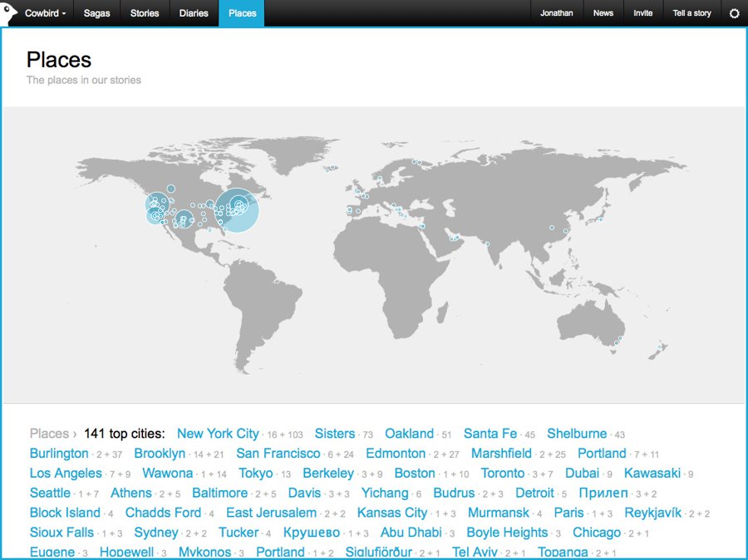Open the Cowbird dropdown menu
748x560 pixels.
coord(46,13)
